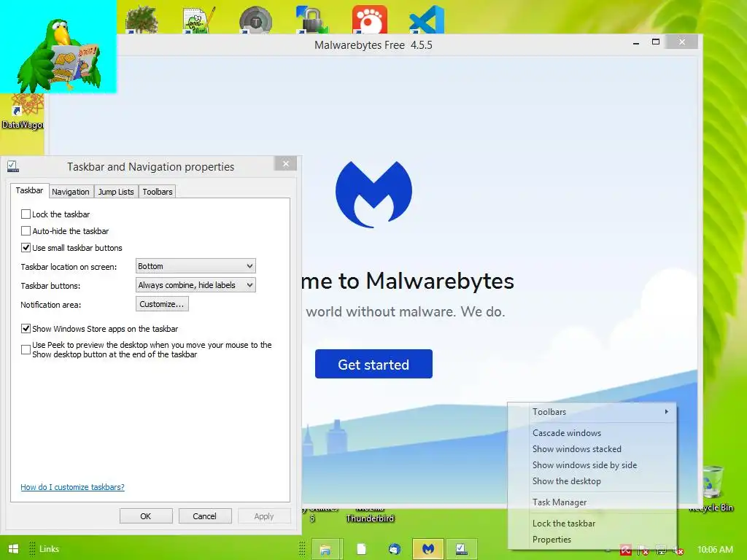Open the tree desktop shortcut icon
Image resolution: width=747 pixels, height=560 pixels.
click(142, 20)
